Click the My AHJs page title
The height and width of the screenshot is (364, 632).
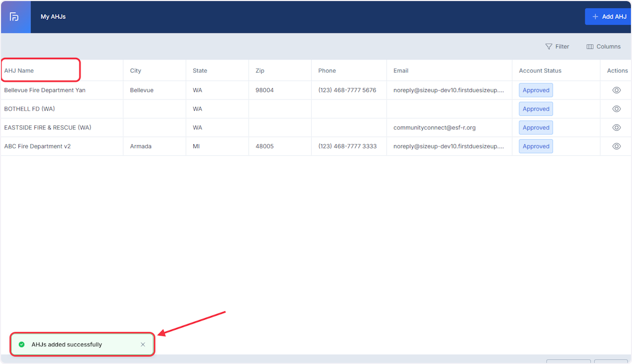coord(53,17)
